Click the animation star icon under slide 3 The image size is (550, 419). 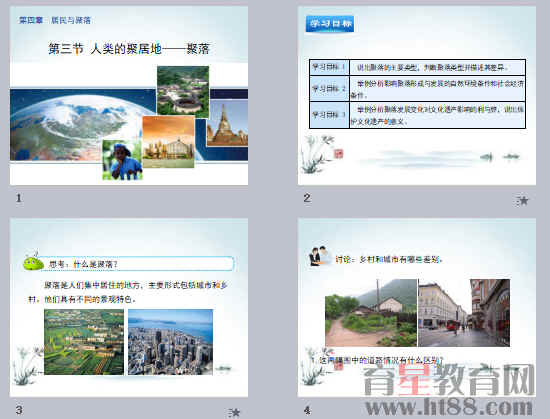(234, 413)
